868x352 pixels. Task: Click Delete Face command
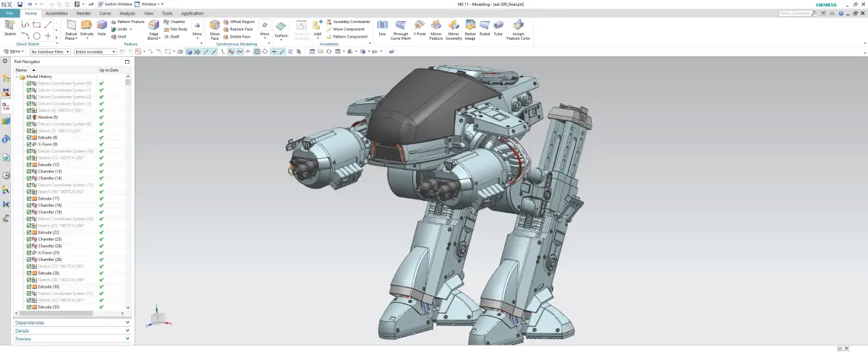[x=237, y=36]
